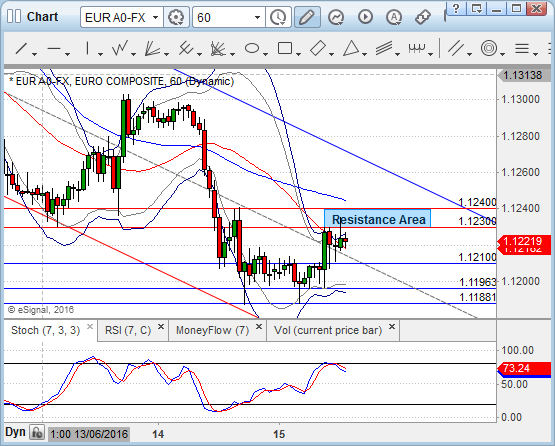This screenshot has width=555, height=446.
Task: Close the RSI (7, C) tab
Action: pyautogui.click(x=161, y=326)
